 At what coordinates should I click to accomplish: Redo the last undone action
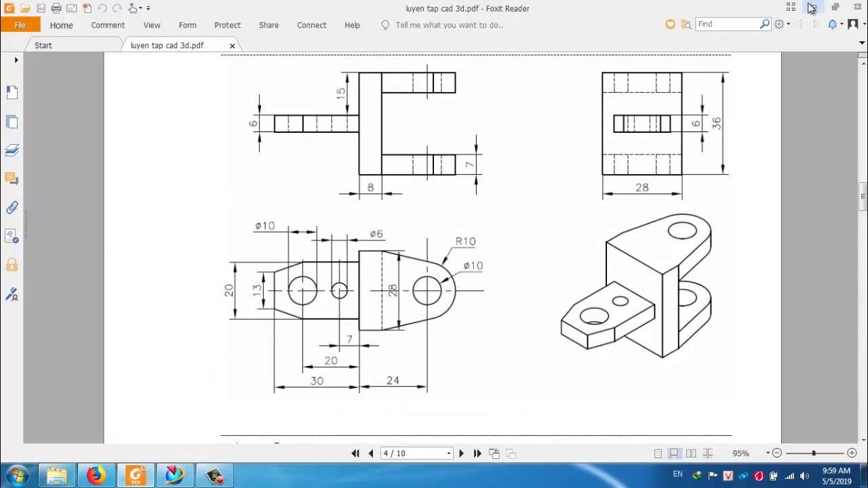point(117,8)
